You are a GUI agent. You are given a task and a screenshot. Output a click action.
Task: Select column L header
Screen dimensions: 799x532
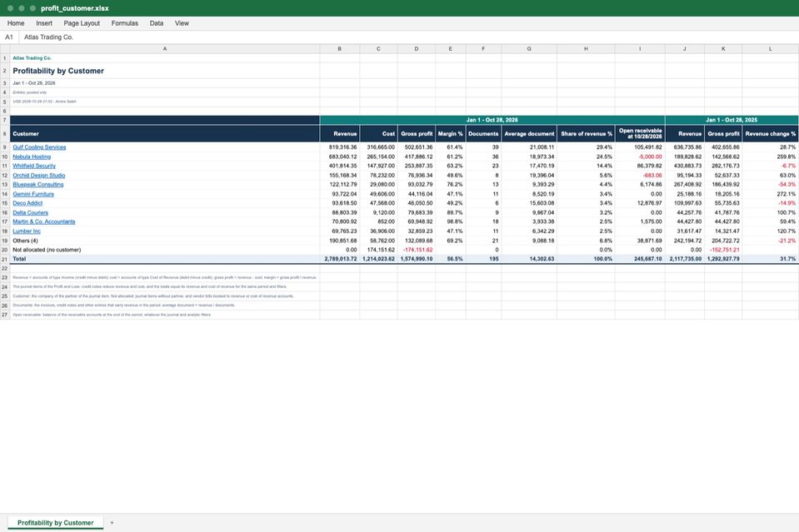coord(770,49)
